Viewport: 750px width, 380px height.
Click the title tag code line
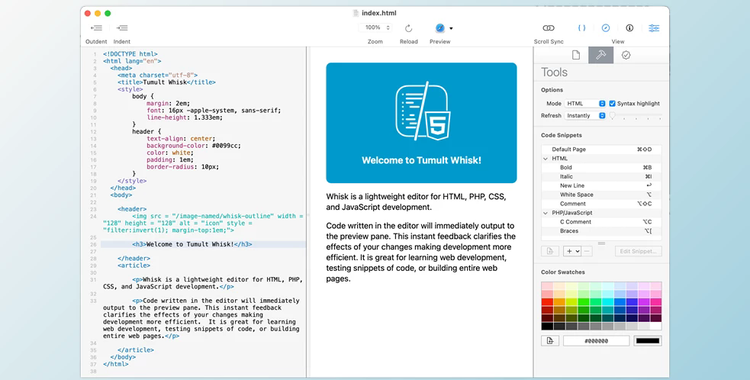(x=166, y=82)
